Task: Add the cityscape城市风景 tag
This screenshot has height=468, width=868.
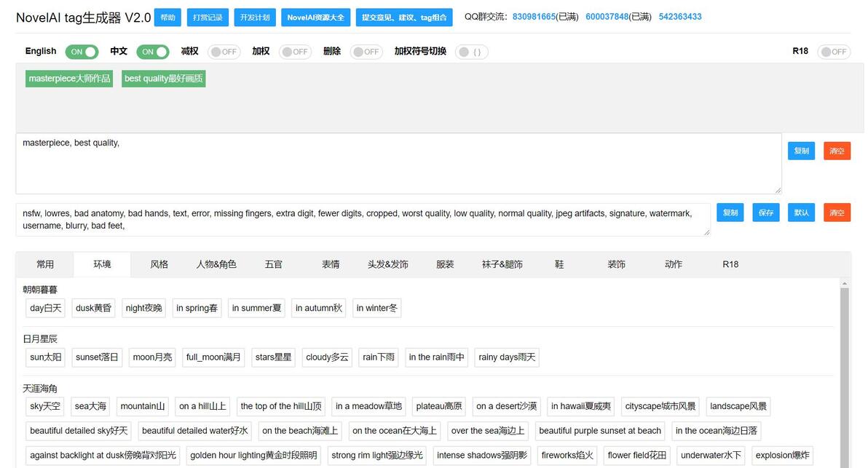Action: click(660, 407)
